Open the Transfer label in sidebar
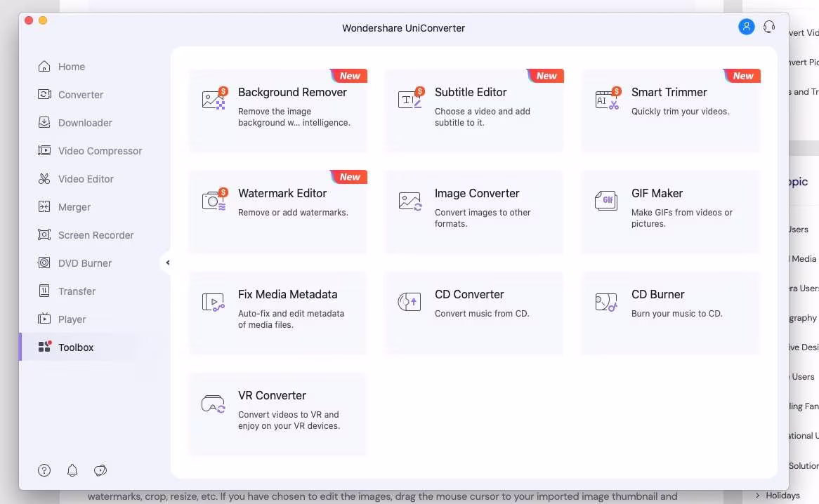 (77, 291)
